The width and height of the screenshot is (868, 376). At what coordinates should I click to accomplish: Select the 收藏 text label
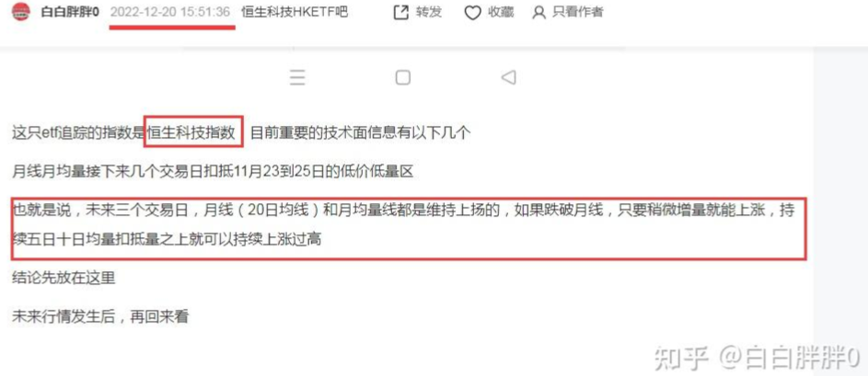point(502,12)
